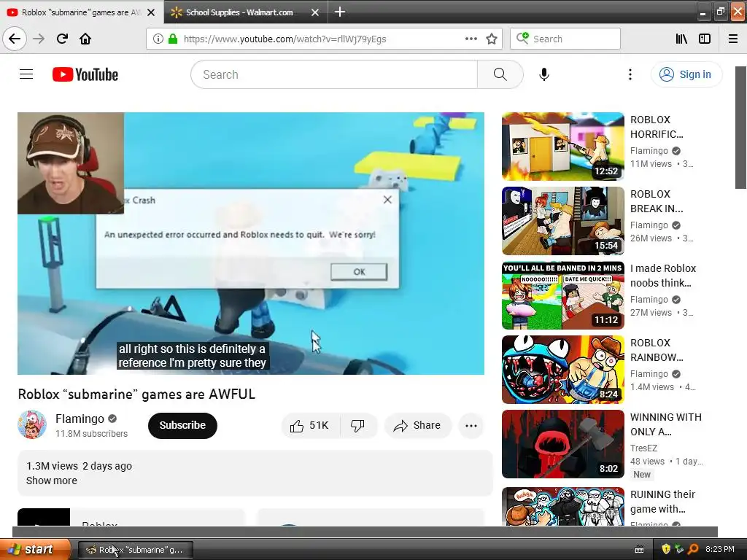Go back using the browser back arrow
The image size is (747, 560).
[15, 39]
